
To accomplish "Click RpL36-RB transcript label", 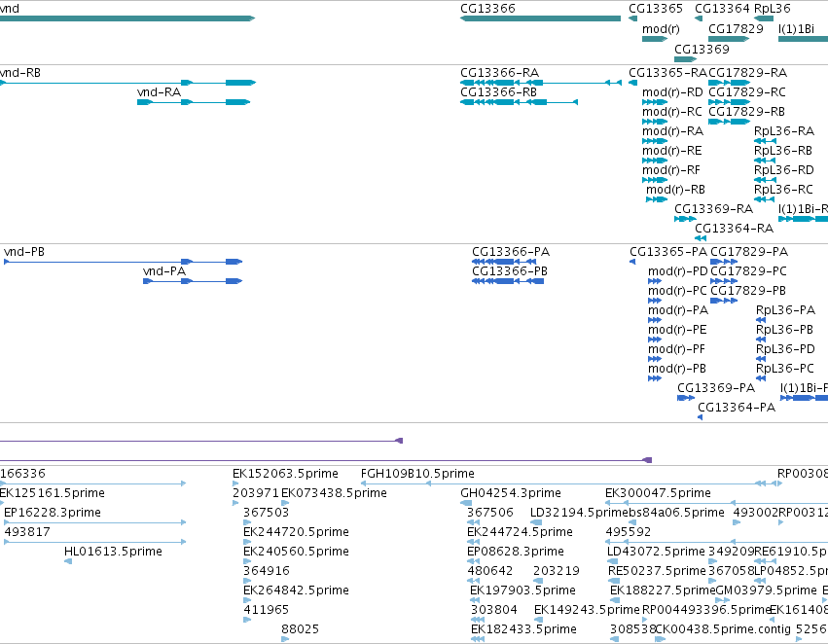I will (x=782, y=151).
